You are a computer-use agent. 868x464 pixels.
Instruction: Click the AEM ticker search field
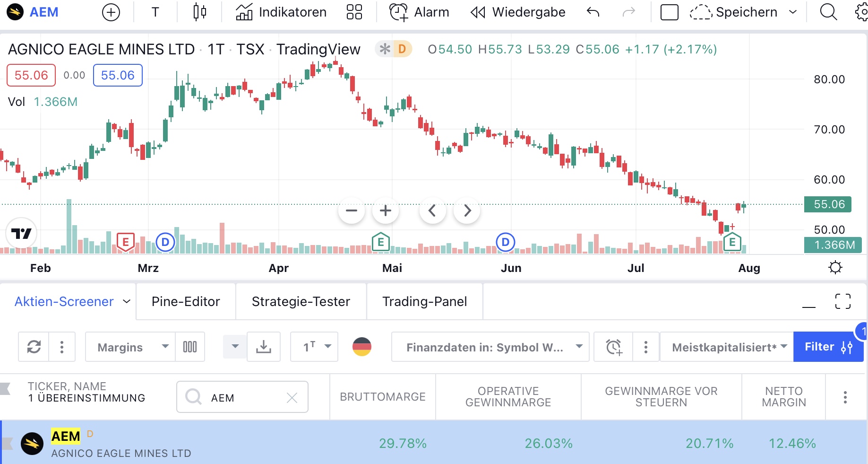242,397
